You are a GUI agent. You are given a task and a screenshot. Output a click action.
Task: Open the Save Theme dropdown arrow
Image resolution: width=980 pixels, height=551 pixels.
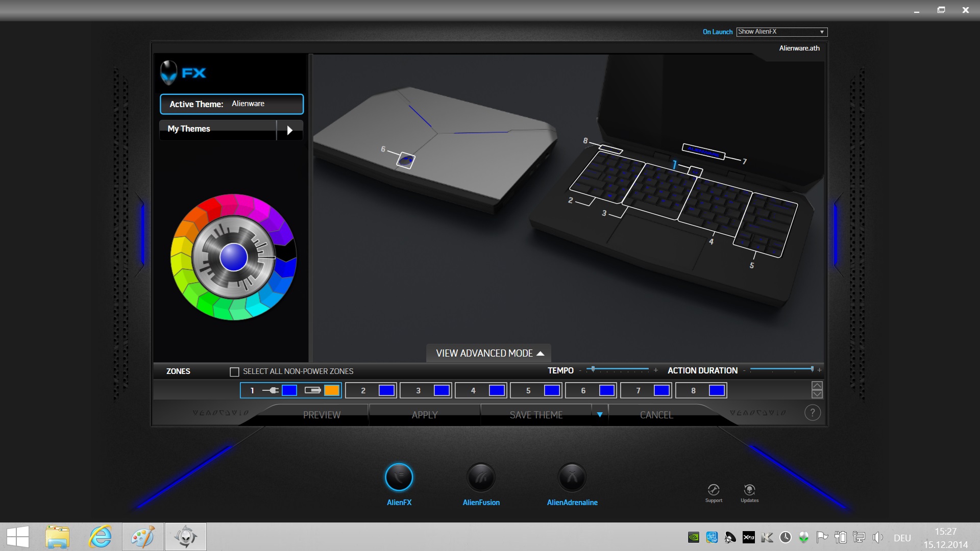600,415
